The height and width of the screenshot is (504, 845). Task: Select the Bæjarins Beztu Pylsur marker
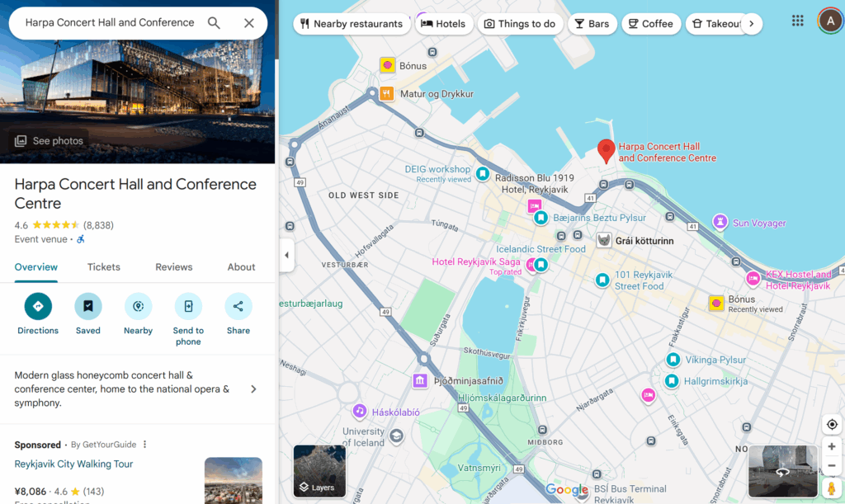pos(541,218)
